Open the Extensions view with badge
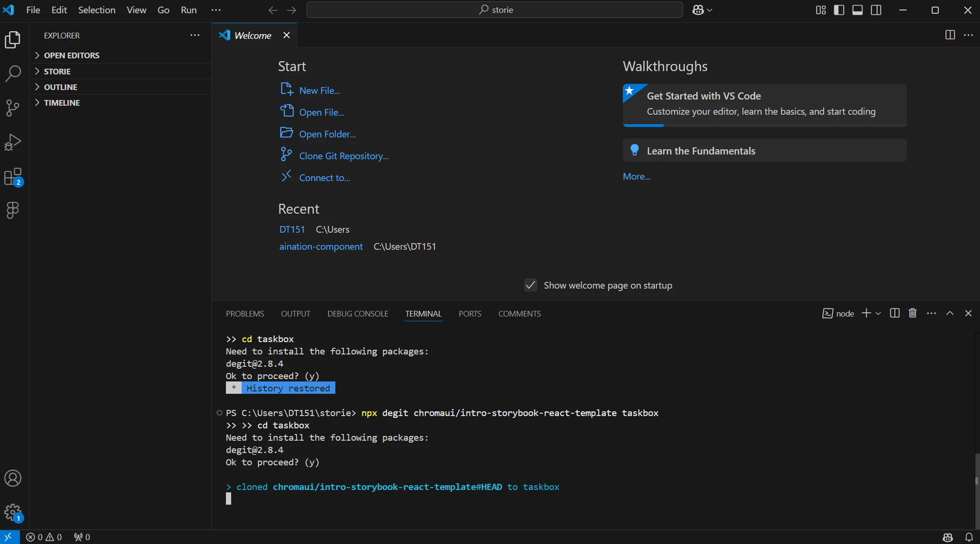 [x=13, y=177]
